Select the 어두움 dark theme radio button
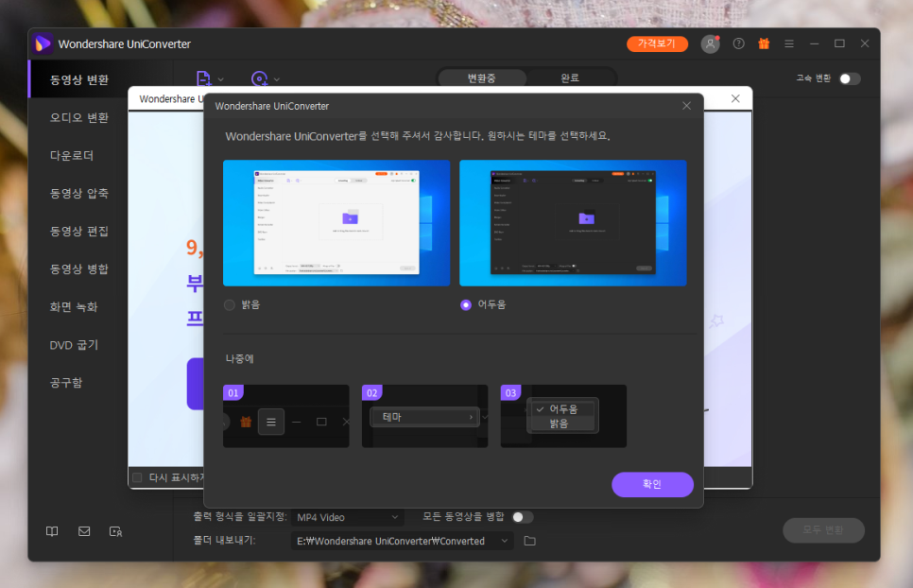 point(466,305)
